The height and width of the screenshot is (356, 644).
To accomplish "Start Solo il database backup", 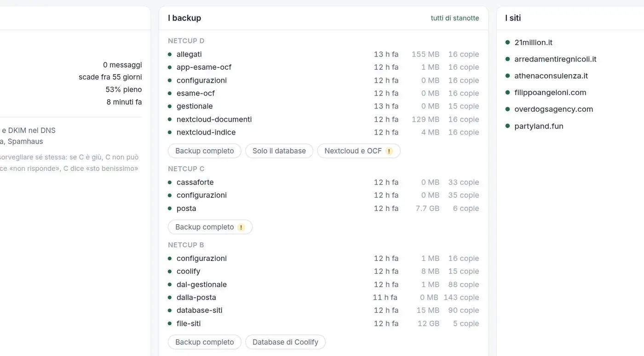I will pyautogui.click(x=279, y=151).
